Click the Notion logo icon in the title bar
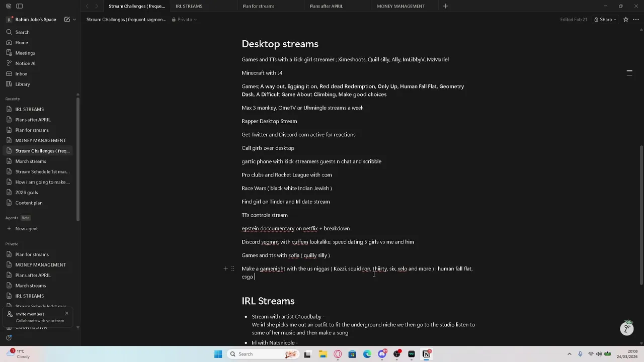The height and width of the screenshot is (362, 644). click(x=9, y=6)
